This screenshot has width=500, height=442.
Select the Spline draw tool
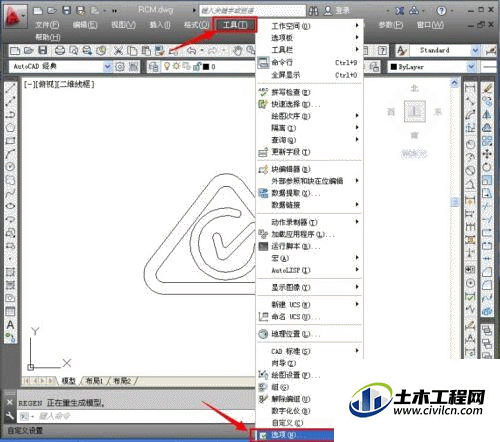point(10,193)
